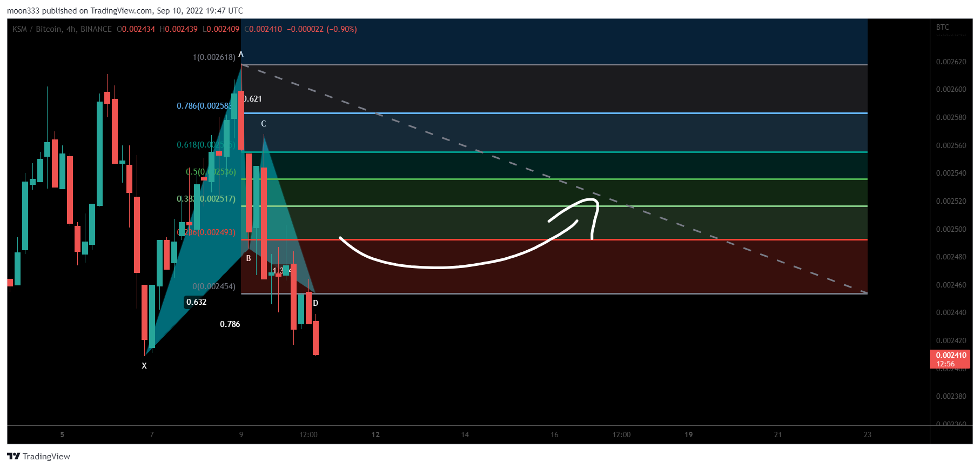Click the date 7 on time axis
This screenshot has height=468, width=980.
pos(152,434)
